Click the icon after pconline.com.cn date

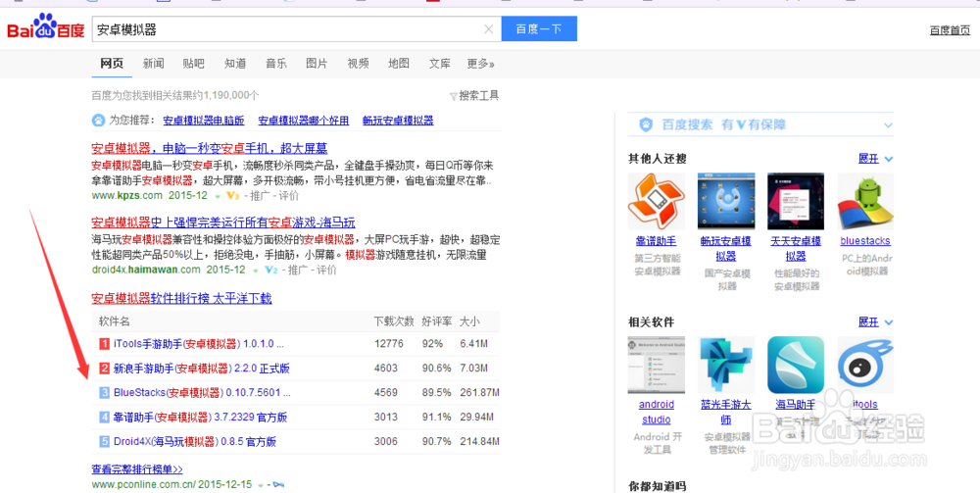pyautogui.click(x=278, y=484)
